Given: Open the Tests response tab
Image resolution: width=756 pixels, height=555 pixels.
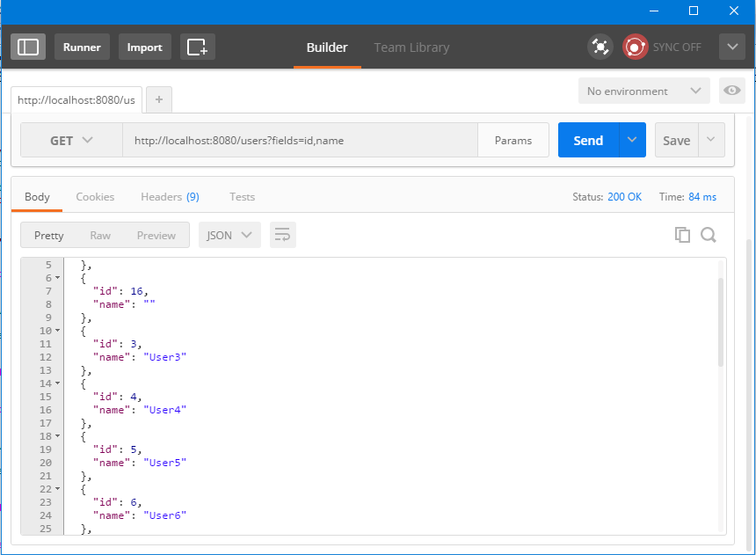Looking at the screenshot, I should pos(242,197).
